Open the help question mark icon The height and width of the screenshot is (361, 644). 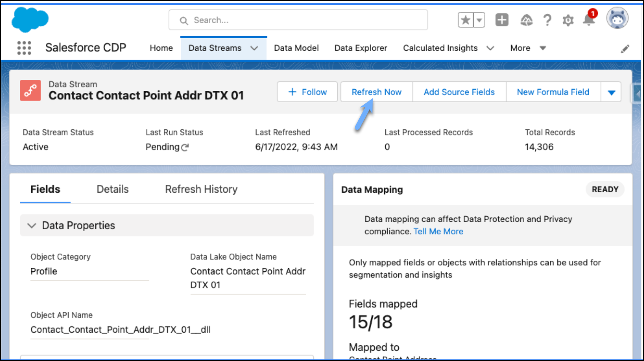(547, 20)
